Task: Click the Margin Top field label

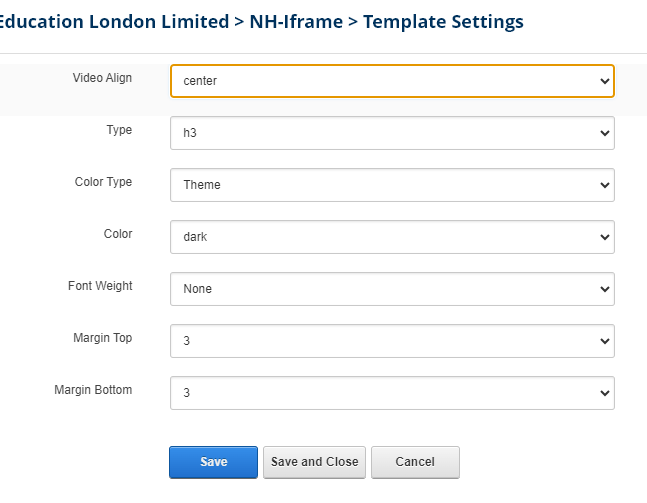Action: (x=102, y=338)
